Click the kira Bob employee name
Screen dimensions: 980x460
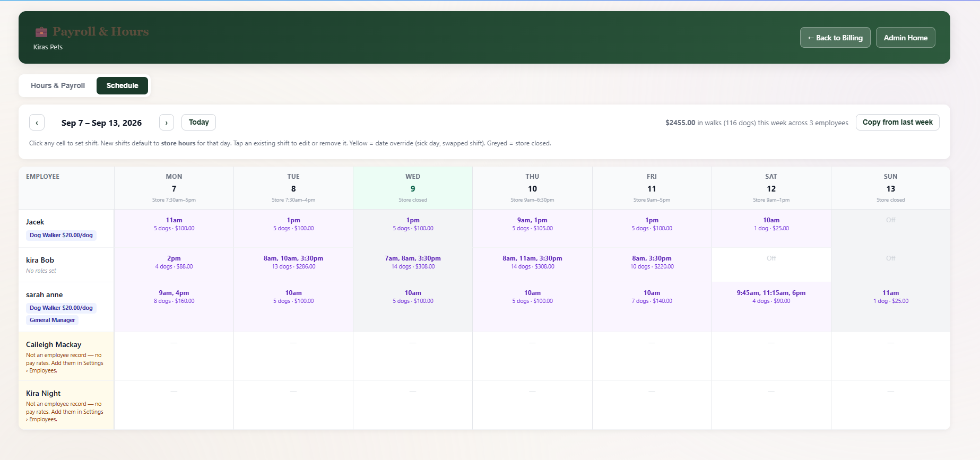40,260
